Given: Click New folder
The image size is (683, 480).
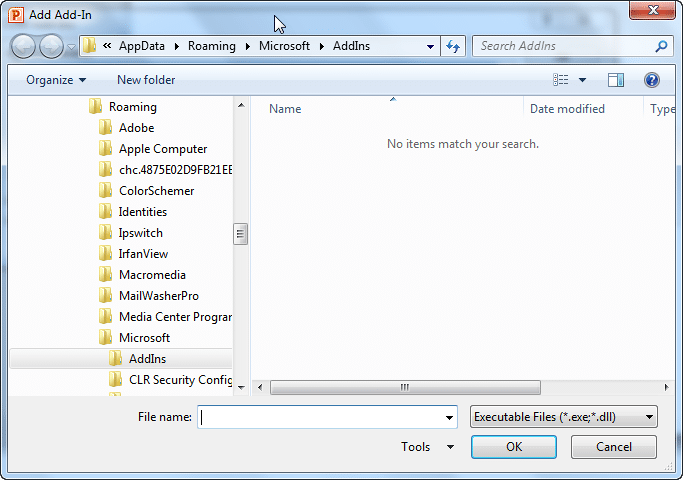Looking at the screenshot, I should (146, 80).
